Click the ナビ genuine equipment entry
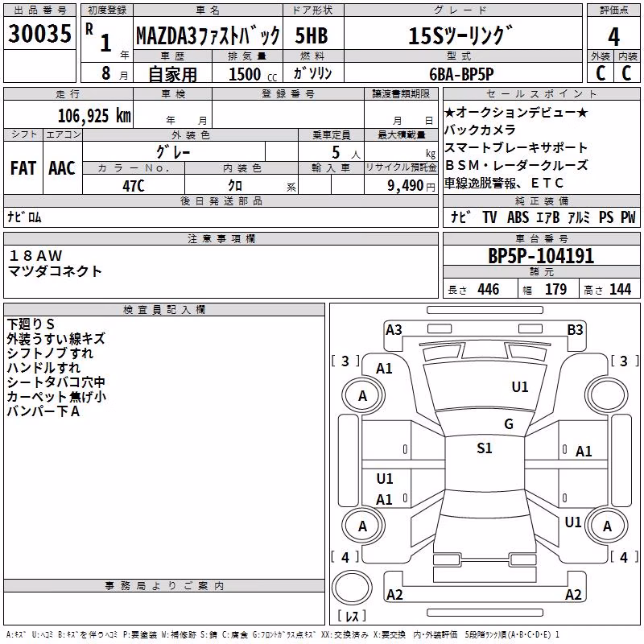Viewport: 644px width, 644px height. click(x=460, y=217)
